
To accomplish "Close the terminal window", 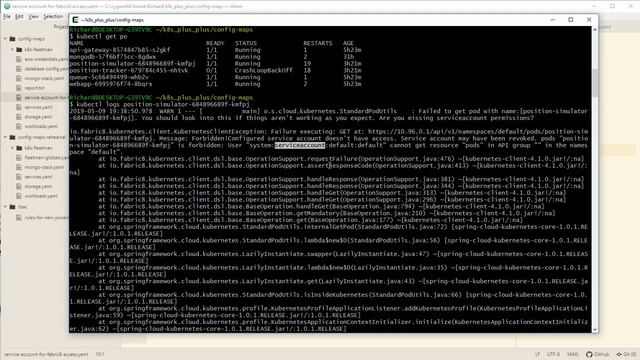I will 589,20.
